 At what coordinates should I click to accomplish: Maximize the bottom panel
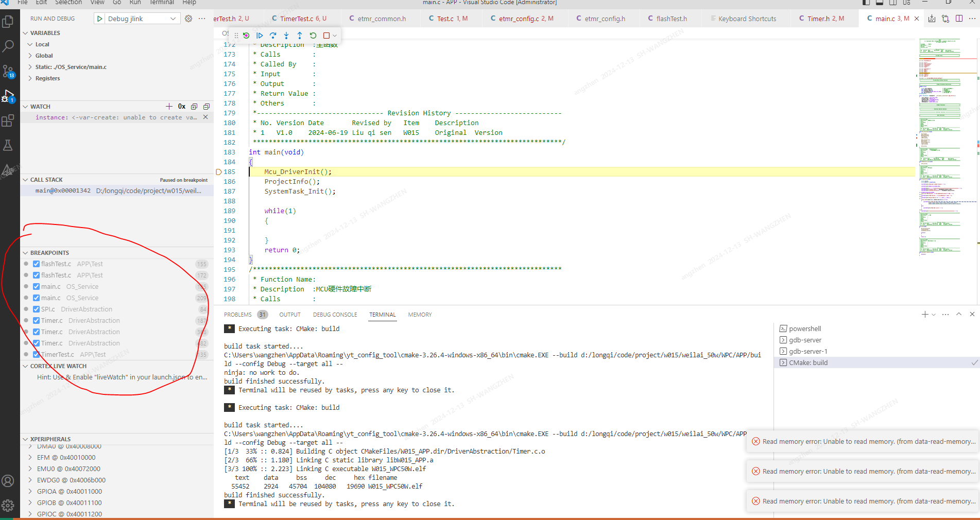(959, 314)
